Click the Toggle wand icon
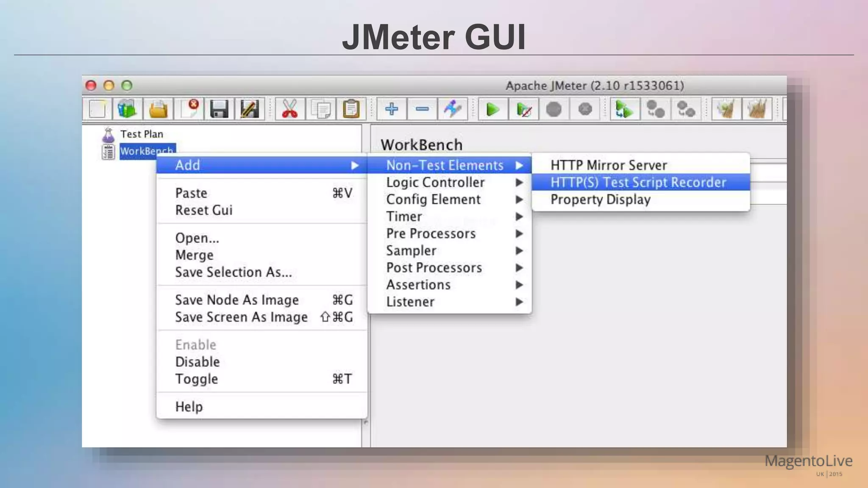The width and height of the screenshot is (868, 488). pyautogui.click(x=453, y=109)
